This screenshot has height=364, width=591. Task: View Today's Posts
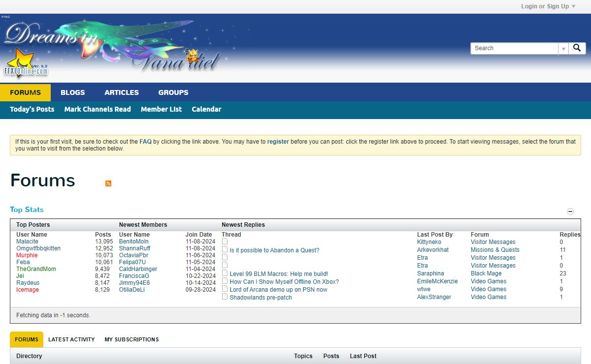pos(32,109)
